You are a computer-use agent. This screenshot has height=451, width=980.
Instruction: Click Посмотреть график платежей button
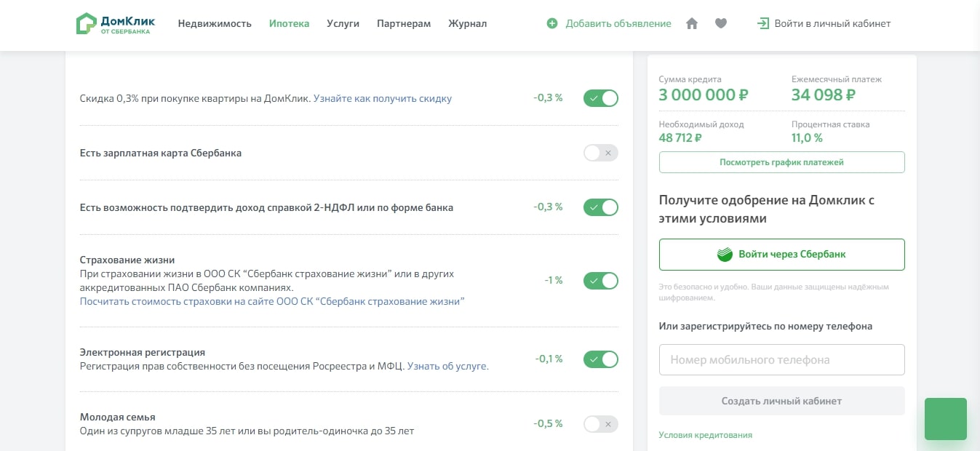pos(781,162)
